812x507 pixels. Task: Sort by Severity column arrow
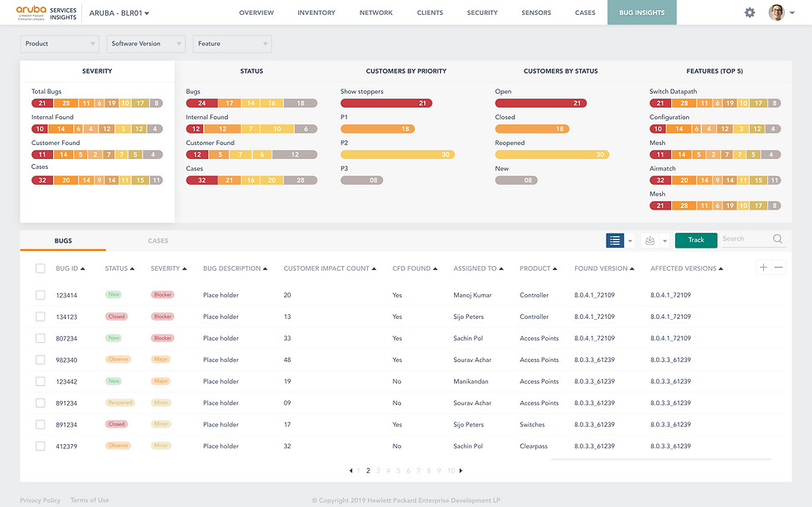pyautogui.click(x=184, y=268)
